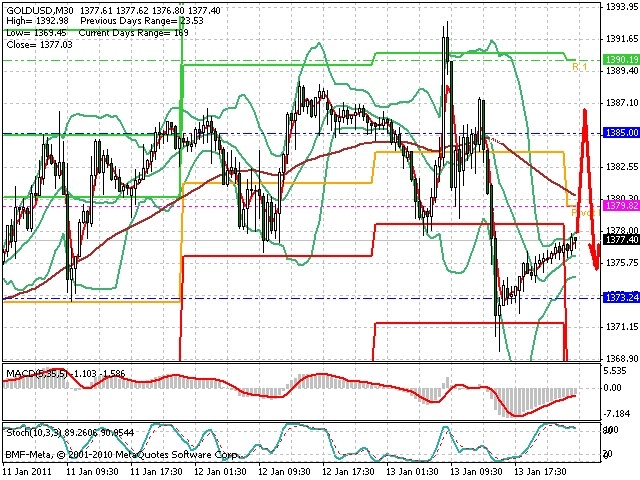Click the 1393.95 top price scale value
This screenshot has height=480, width=640.
pos(622,6)
